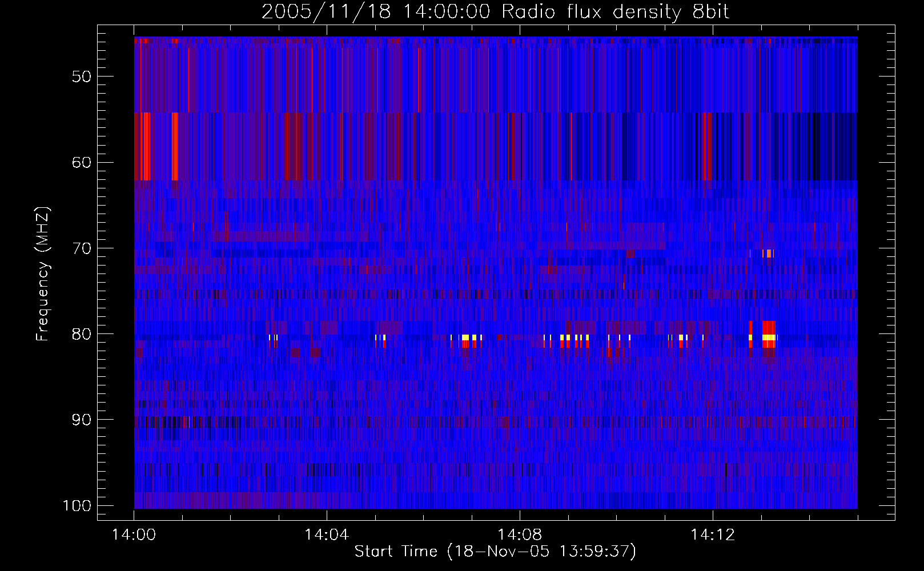Click the '50' frequency tick label

pos(82,77)
